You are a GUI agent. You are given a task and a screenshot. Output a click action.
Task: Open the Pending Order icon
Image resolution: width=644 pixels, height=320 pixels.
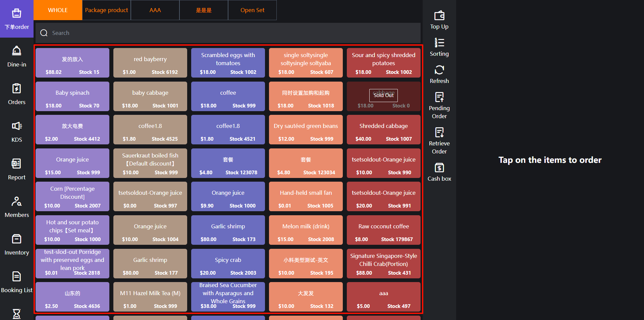tap(439, 97)
